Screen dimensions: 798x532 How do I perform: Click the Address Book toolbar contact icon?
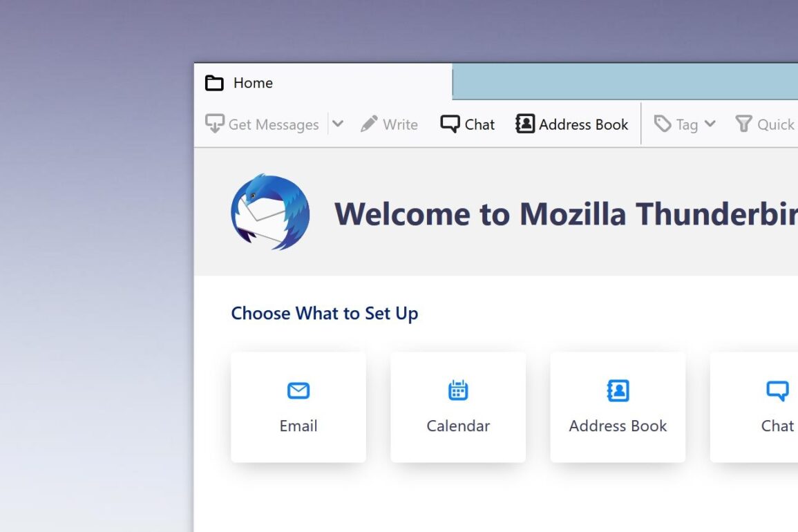[x=525, y=124]
